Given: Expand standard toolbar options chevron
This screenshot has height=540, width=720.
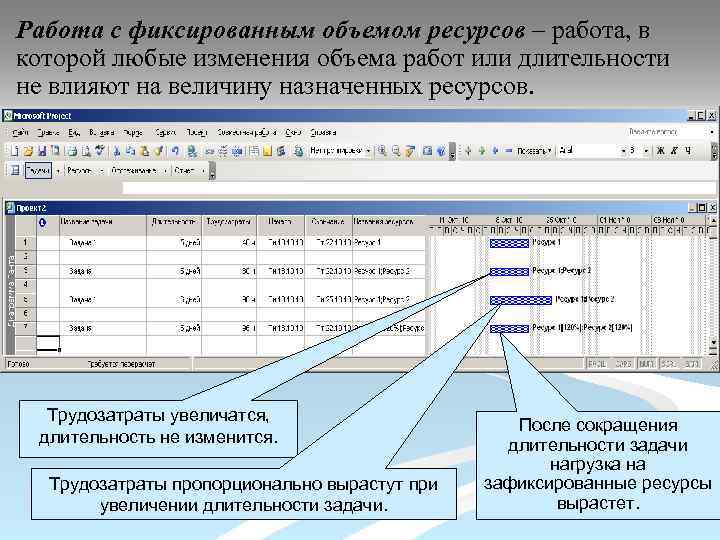Looking at the screenshot, I should [452, 152].
